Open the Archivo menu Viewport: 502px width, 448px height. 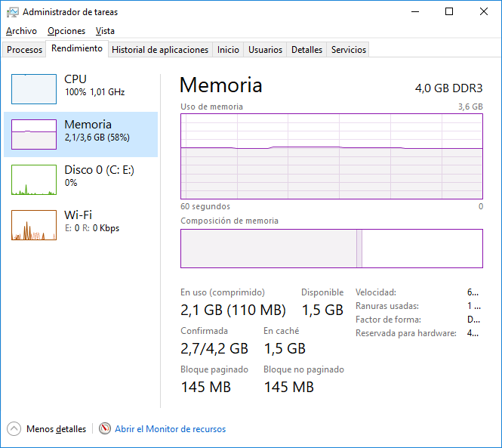click(x=21, y=31)
